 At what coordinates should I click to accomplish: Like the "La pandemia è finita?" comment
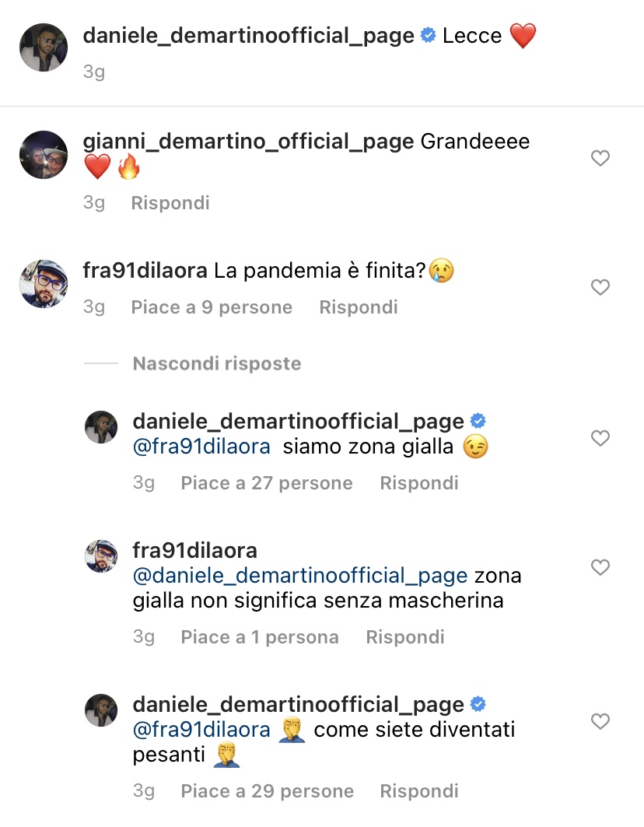point(600,288)
